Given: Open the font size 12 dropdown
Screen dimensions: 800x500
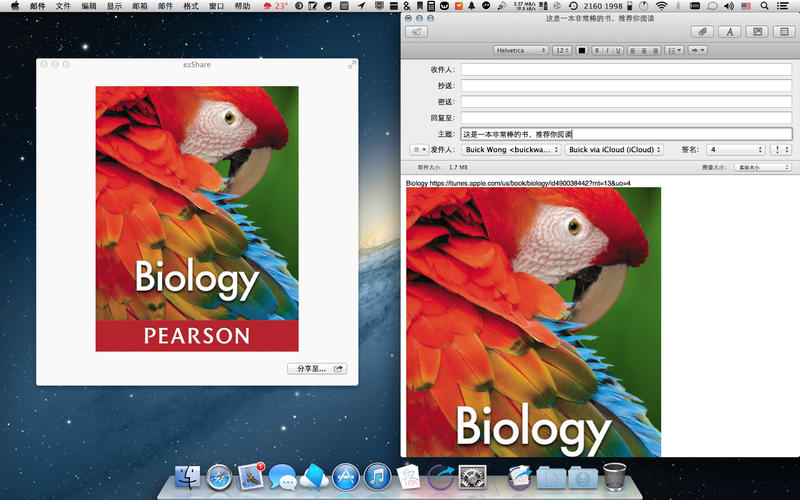Looking at the screenshot, I should pyautogui.click(x=562, y=50).
